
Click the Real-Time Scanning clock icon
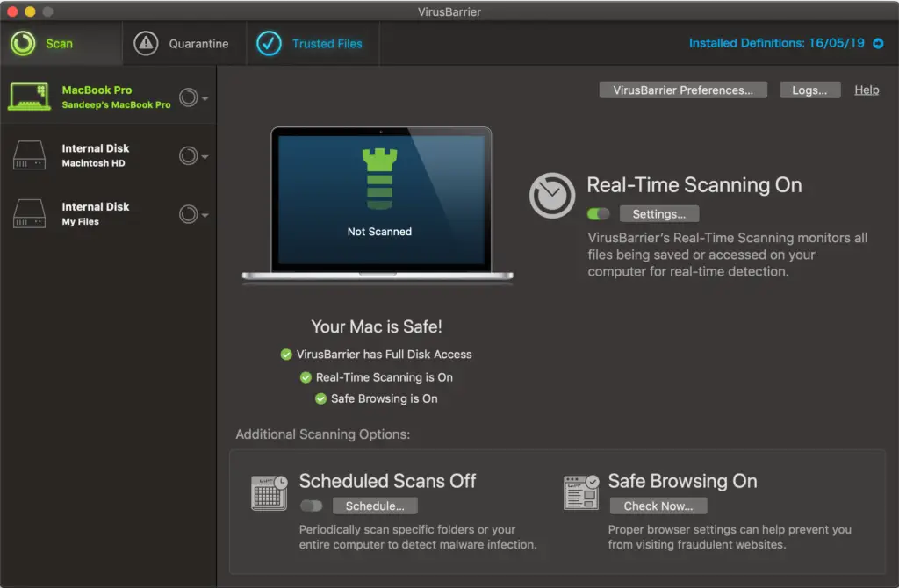coord(551,196)
